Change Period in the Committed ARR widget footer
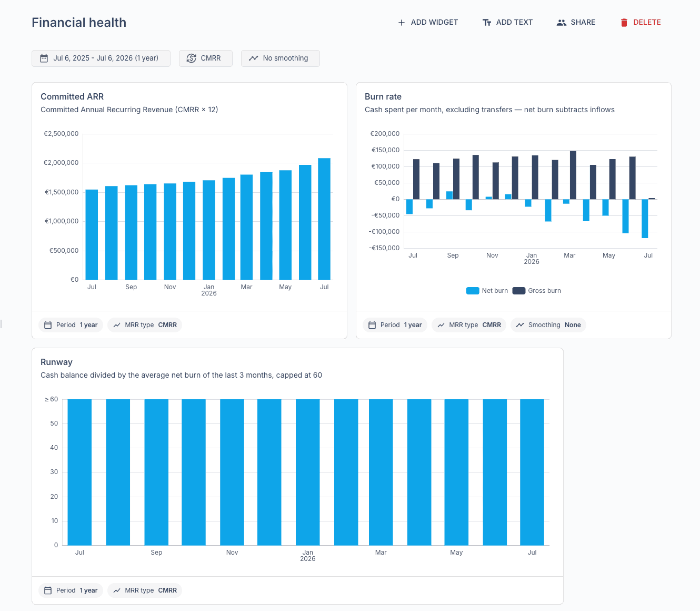This screenshot has height=611, width=700. point(71,325)
